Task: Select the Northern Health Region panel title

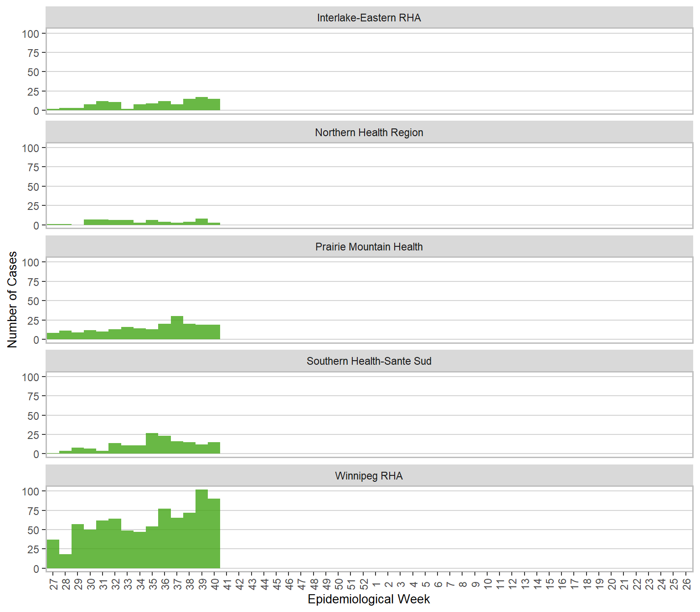Action: [x=369, y=133]
